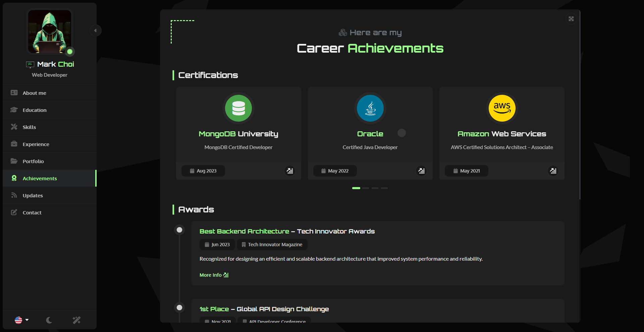Click the May 2021 date badge
Image resolution: width=644 pixels, height=332 pixels.
coord(467,171)
